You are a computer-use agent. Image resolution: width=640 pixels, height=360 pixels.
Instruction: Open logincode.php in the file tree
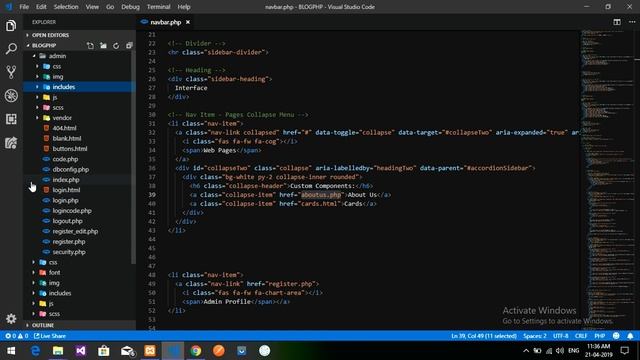pos(72,211)
